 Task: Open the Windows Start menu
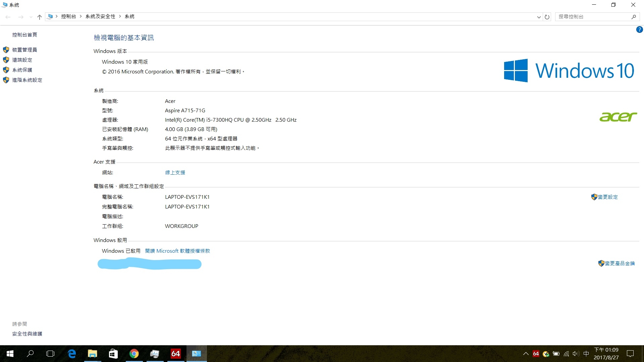10,354
